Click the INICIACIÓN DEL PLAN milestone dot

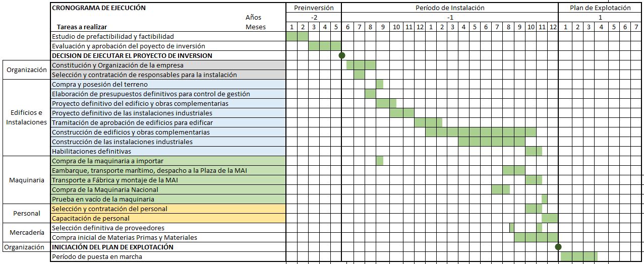[x=558, y=247]
